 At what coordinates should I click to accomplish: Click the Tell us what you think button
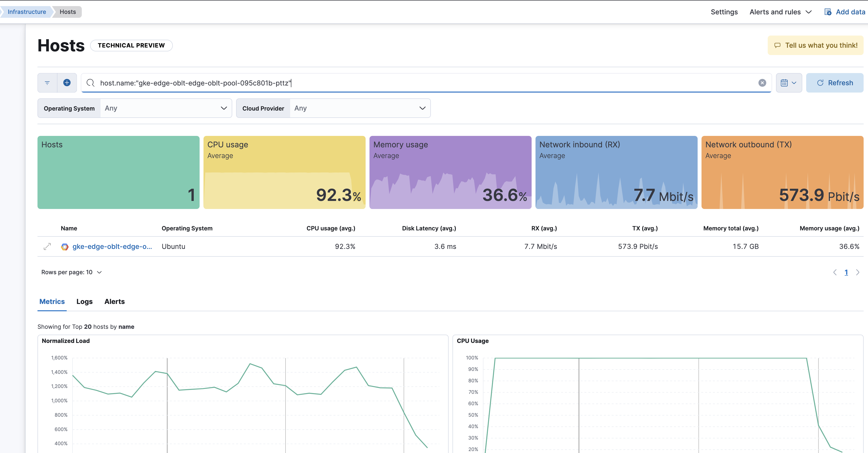(815, 45)
